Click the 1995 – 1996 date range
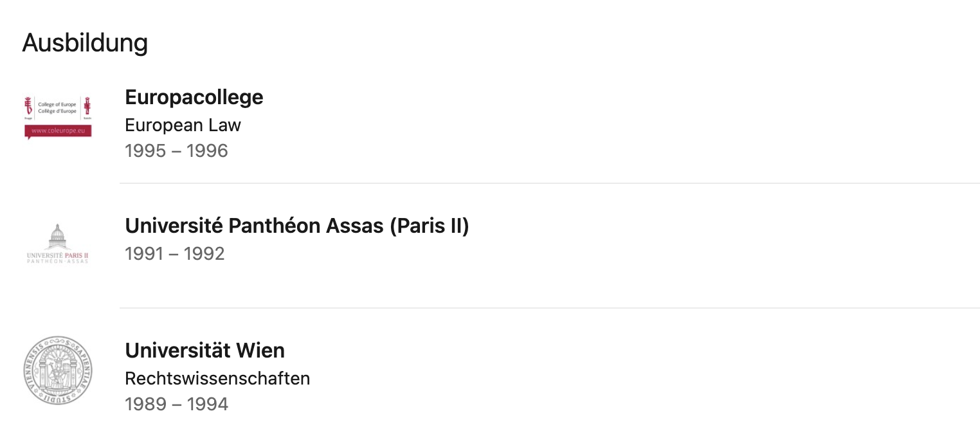Viewport: 980px width, 436px height. [x=176, y=150]
